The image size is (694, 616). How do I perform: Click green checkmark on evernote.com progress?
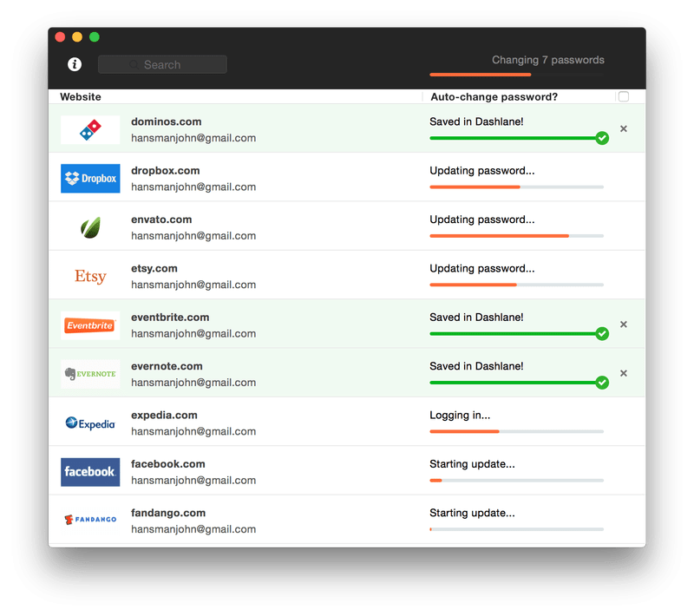point(602,383)
